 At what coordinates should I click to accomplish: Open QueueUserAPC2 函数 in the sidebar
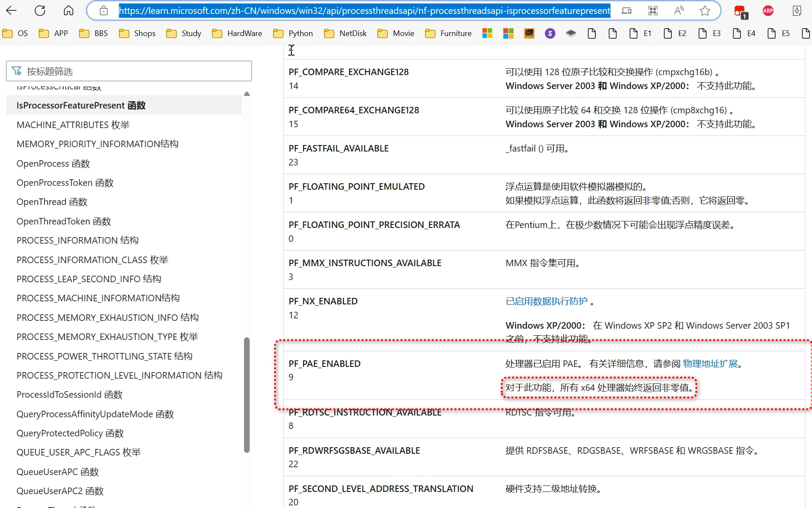click(60, 491)
